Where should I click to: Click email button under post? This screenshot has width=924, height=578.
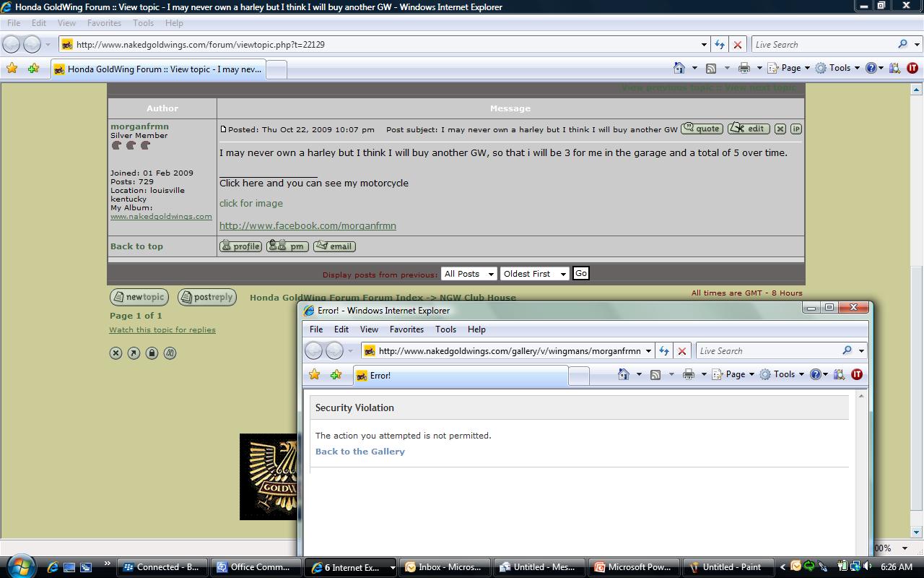pos(334,246)
